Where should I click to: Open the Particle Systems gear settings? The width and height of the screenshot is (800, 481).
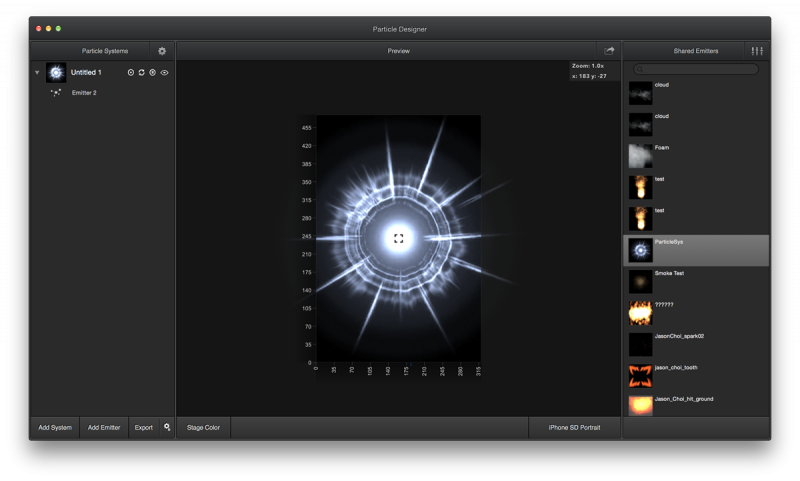point(162,51)
